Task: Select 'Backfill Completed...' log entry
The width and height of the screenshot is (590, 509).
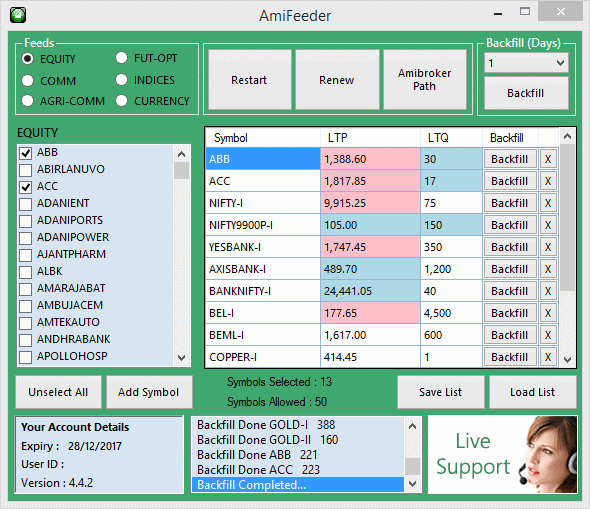Action: (x=298, y=485)
